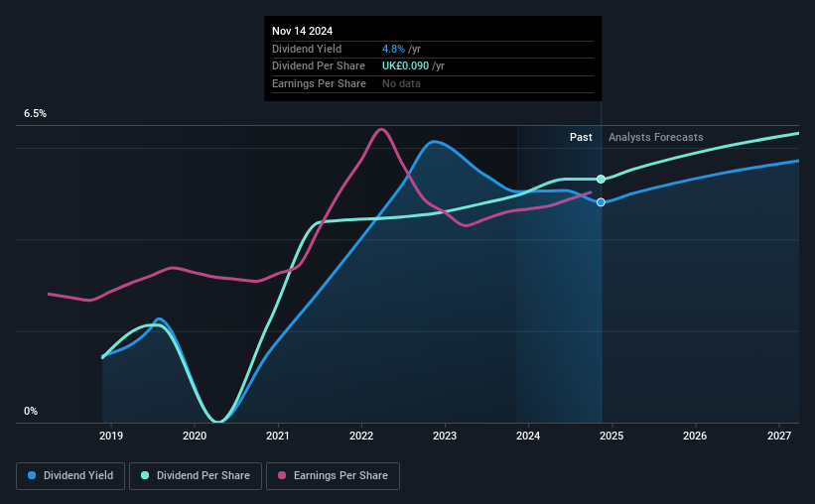Click the 'Past' section label
The width and height of the screenshot is (815, 504).
click(x=581, y=137)
